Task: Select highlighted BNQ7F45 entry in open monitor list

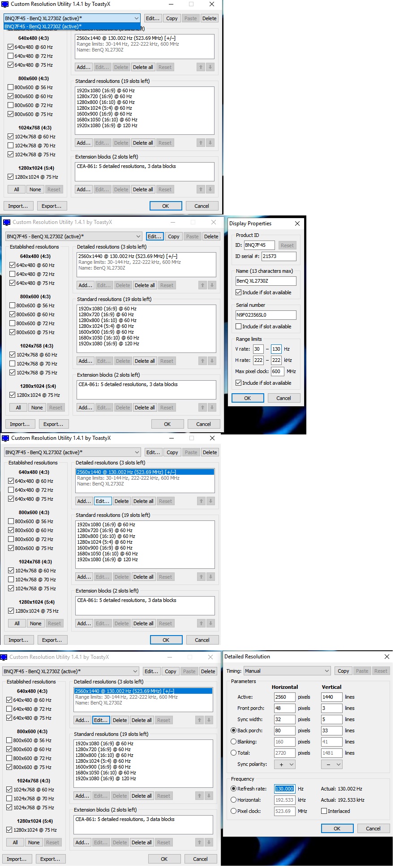Action: pos(72,26)
